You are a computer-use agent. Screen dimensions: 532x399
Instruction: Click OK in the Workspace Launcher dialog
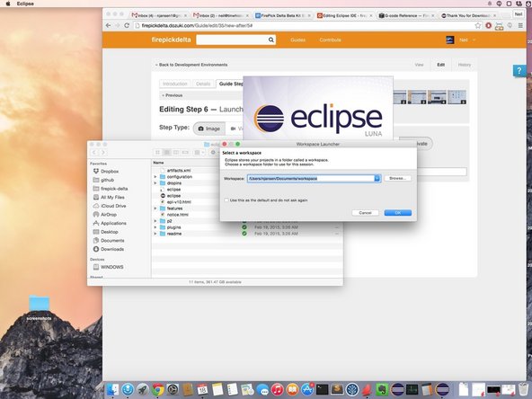pos(397,213)
